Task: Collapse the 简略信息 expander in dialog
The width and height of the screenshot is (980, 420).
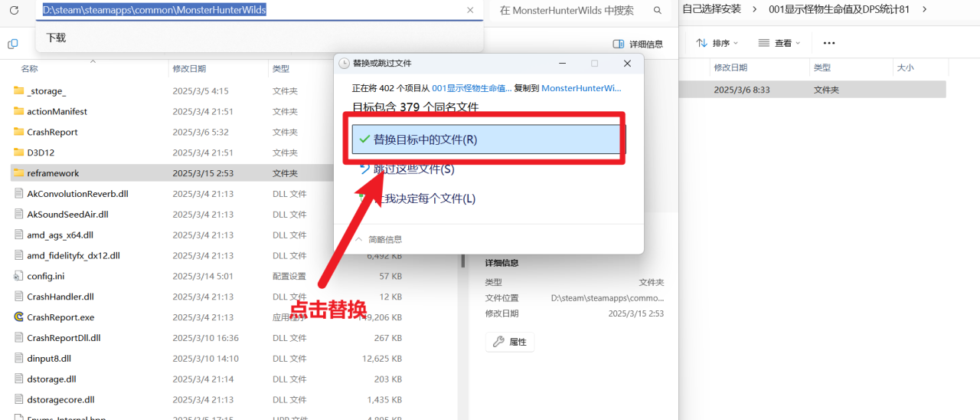Action: (x=378, y=239)
